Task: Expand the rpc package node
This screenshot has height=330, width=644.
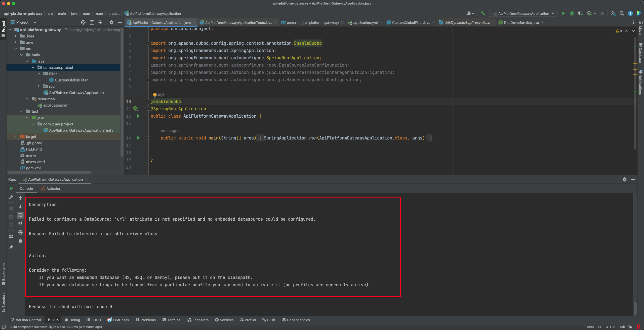Action: pyautogui.click(x=38, y=86)
